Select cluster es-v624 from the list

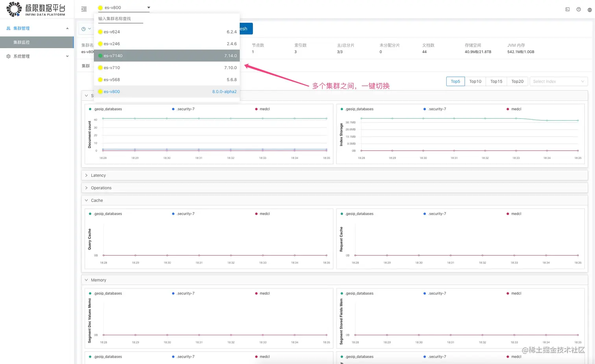(167, 32)
